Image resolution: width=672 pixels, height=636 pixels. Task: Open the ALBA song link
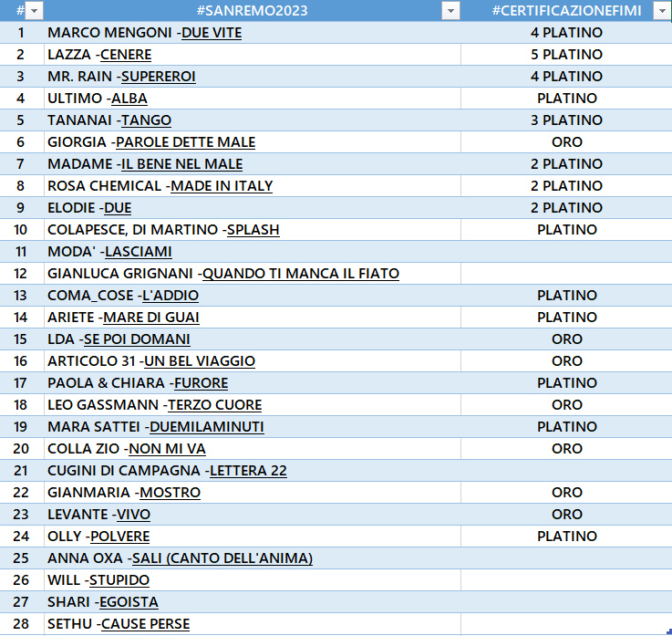pos(129,99)
